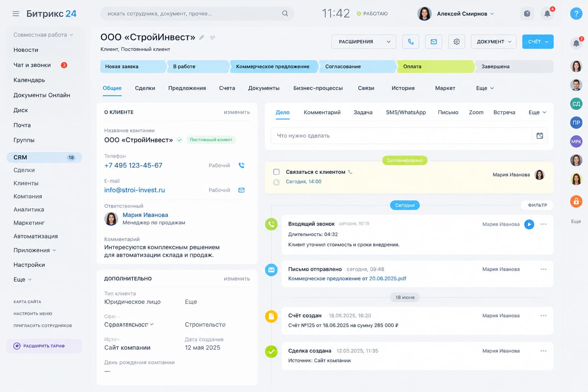Expand the Приложения menu item

pyautogui.click(x=35, y=250)
